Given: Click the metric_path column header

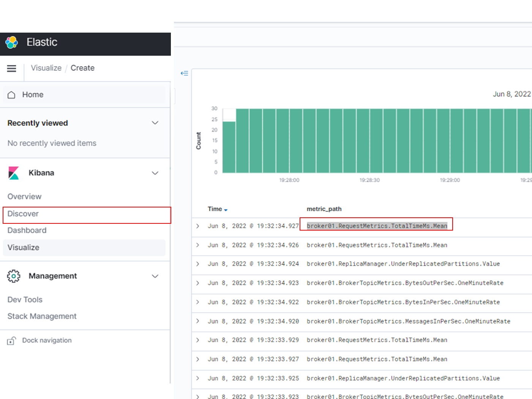Looking at the screenshot, I should [x=324, y=209].
